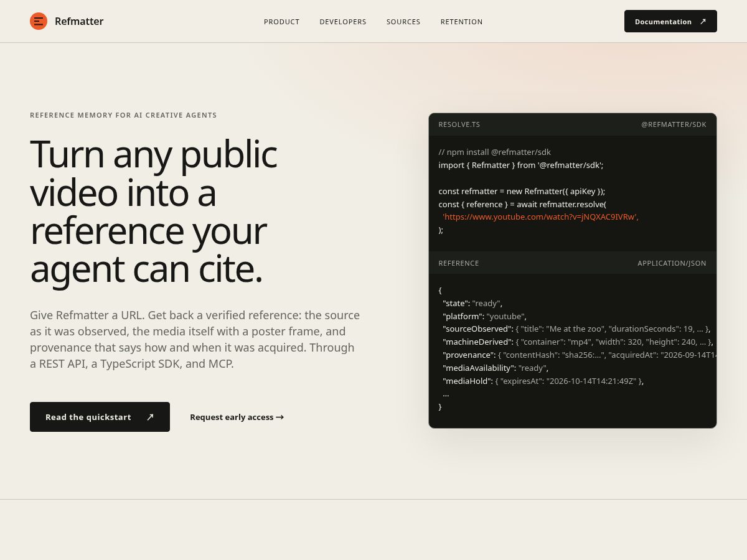Click the arrow icon in the Documentation button
The image size is (747, 560).
[x=703, y=21]
